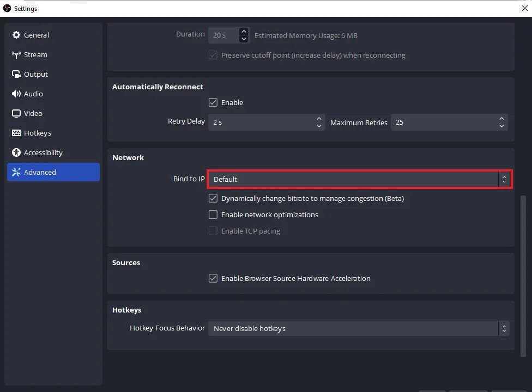Click the Retry Delay label
This screenshot has width=532, height=392.
186,121
